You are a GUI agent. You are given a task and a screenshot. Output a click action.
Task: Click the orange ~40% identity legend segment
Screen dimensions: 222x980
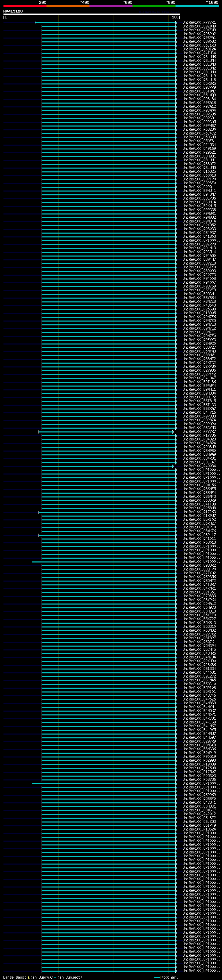click(68, 6)
